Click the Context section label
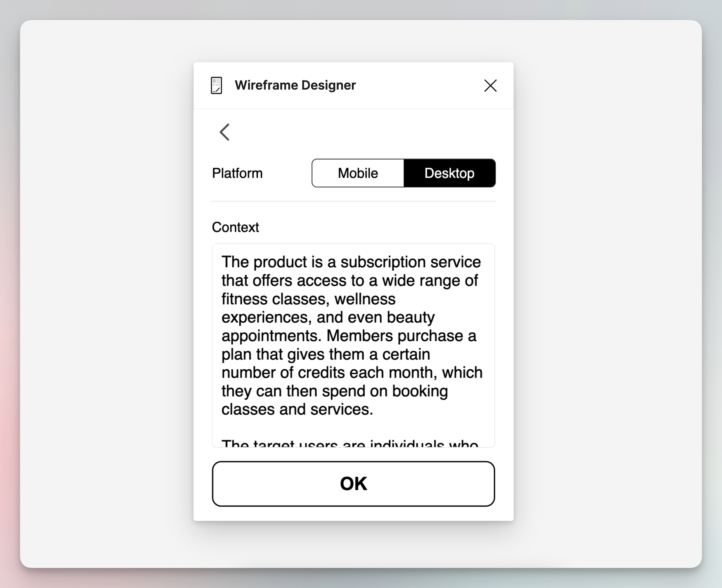 tap(235, 227)
